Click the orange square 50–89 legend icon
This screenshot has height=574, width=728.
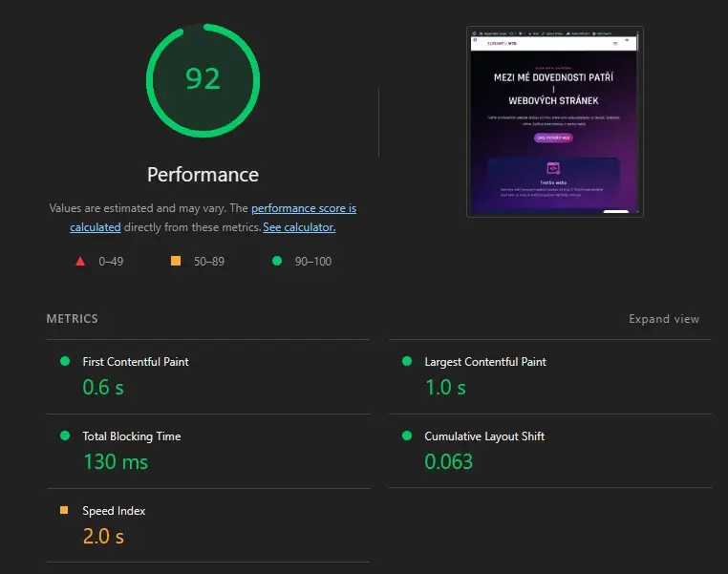pos(175,261)
